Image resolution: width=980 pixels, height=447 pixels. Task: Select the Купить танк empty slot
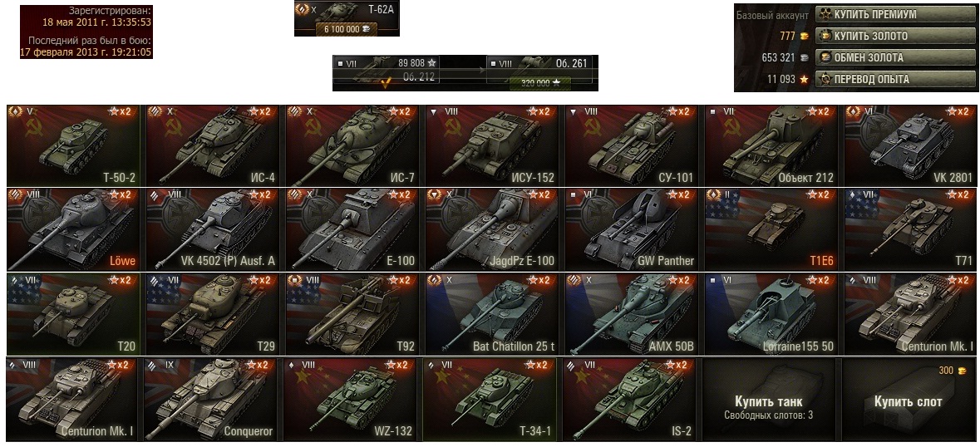768,399
